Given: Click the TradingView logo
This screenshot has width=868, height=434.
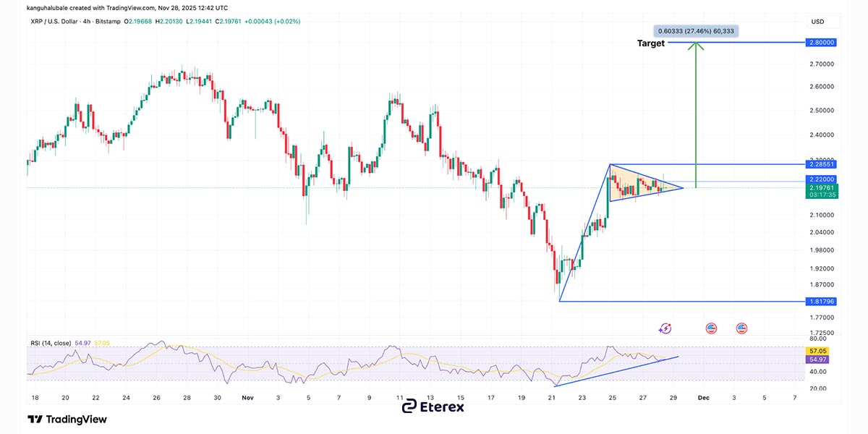Looking at the screenshot, I should tap(67, 420).
